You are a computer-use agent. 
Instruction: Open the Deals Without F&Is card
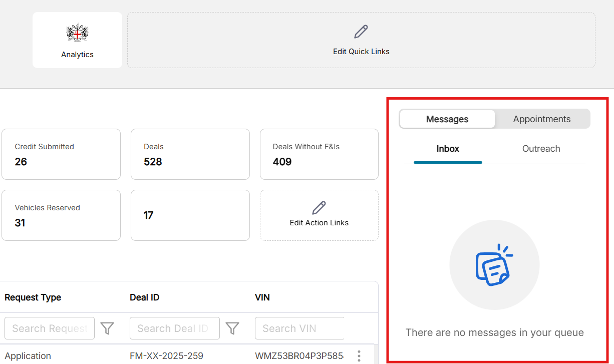[x=319, y=154]
